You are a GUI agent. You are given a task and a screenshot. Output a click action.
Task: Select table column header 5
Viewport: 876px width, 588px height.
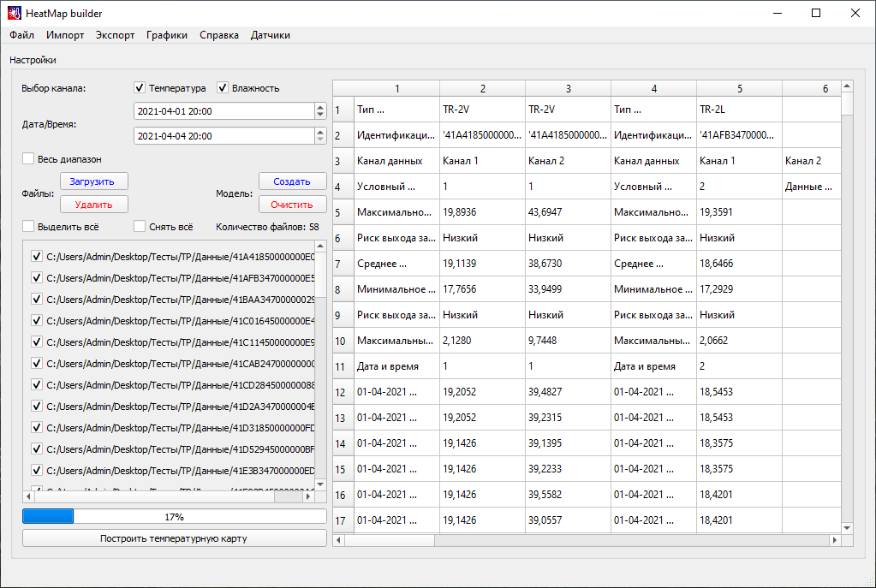739,88
